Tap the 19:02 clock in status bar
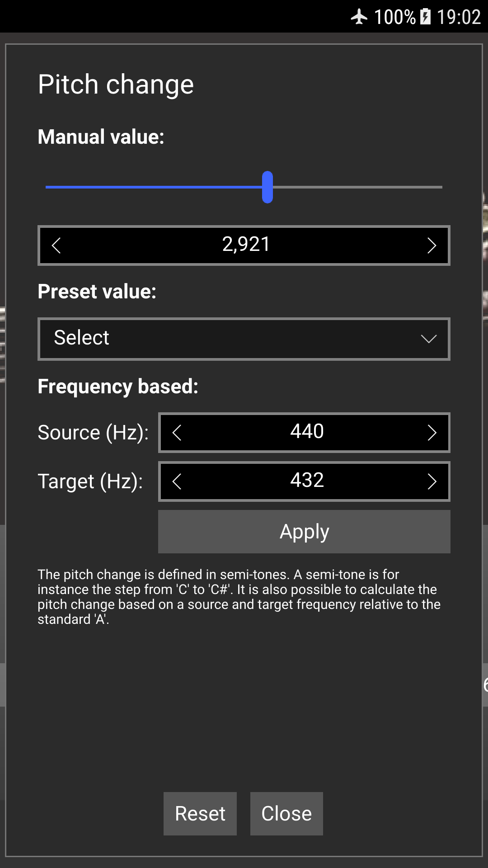The height and width of the screenshot is (868, 488). point(459,17)
